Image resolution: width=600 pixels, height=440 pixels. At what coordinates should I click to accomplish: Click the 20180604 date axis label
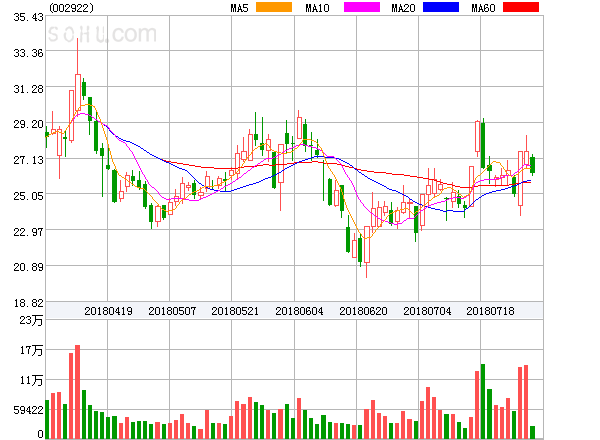(299, 311)
